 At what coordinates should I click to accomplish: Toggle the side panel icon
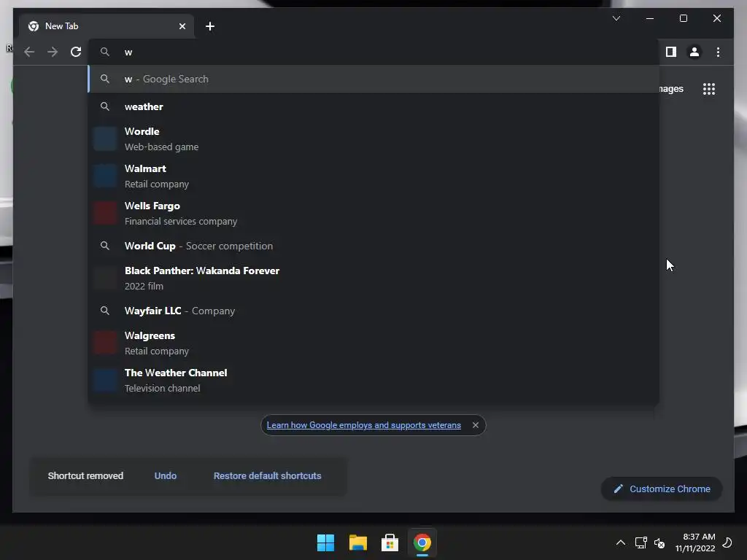coord(671,52)
